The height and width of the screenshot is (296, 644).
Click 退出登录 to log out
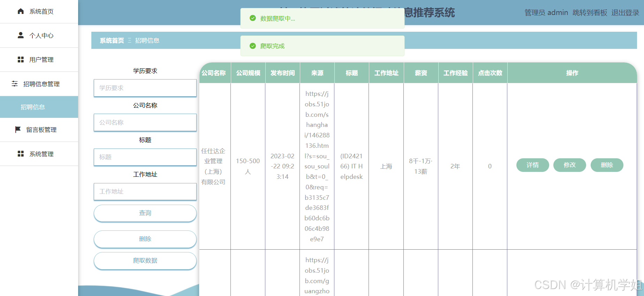click(625, 13)
